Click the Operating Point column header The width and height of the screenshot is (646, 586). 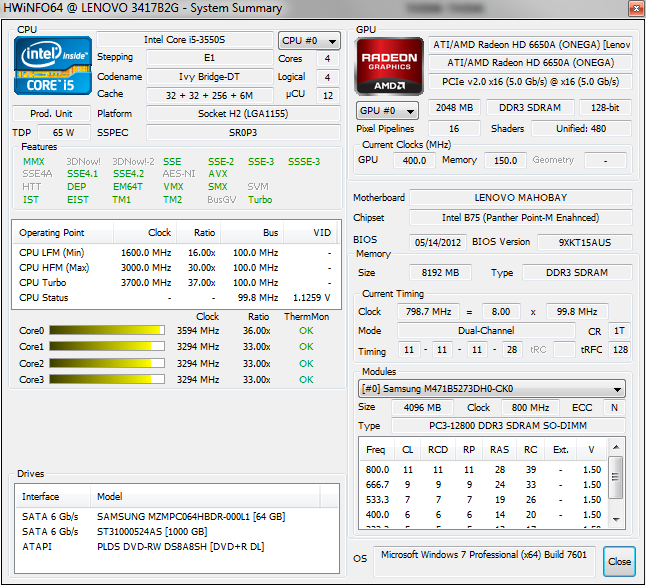52,233
